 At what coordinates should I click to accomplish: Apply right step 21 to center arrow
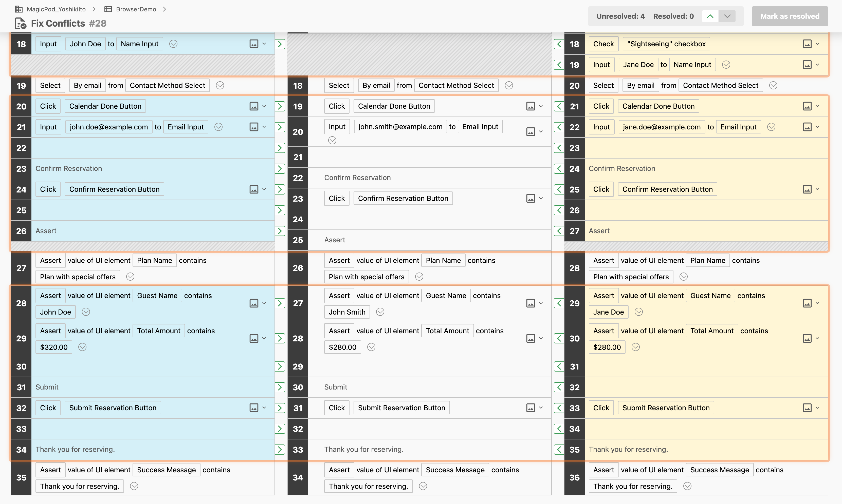click(559, 106)
